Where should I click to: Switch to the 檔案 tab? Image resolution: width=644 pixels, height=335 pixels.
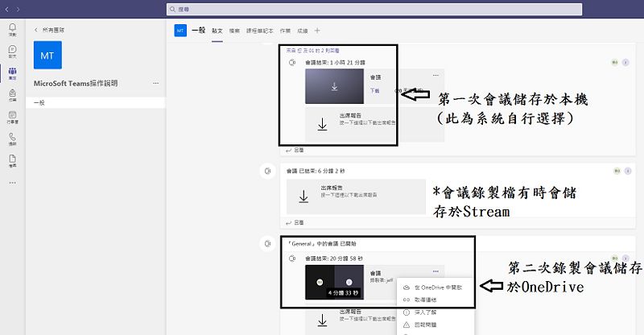(234, 31)
